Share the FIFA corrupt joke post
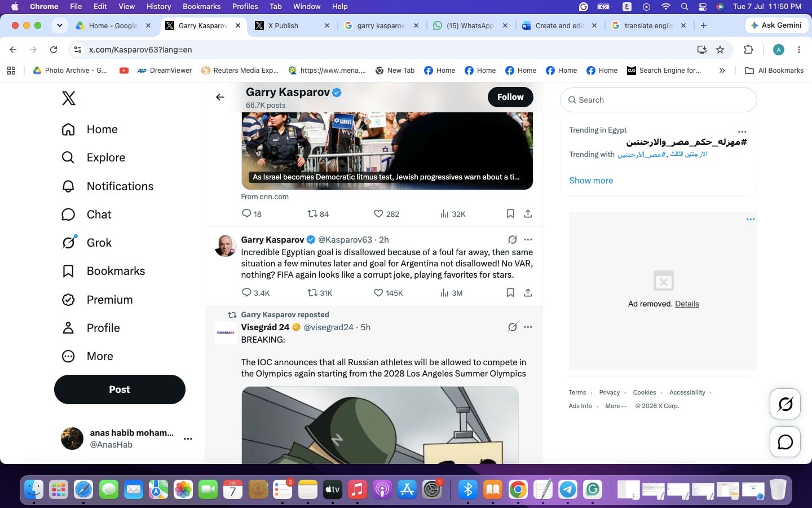Screen dimensions: 812x508 pyautogui.click(x=528, y=293)
